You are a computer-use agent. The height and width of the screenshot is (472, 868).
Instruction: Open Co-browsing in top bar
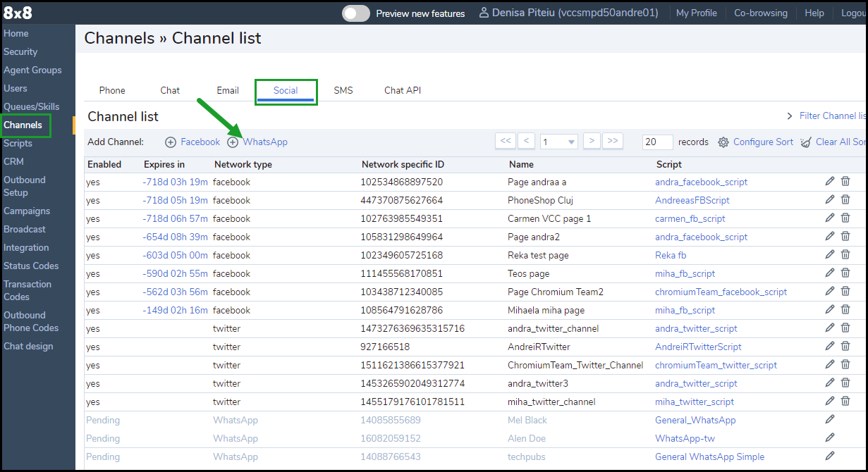761,13
